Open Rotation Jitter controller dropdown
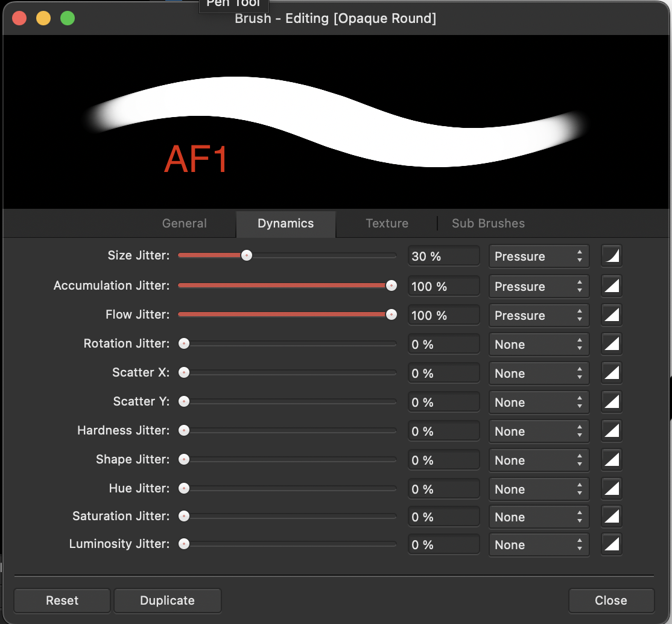 [x=539, y=344]
